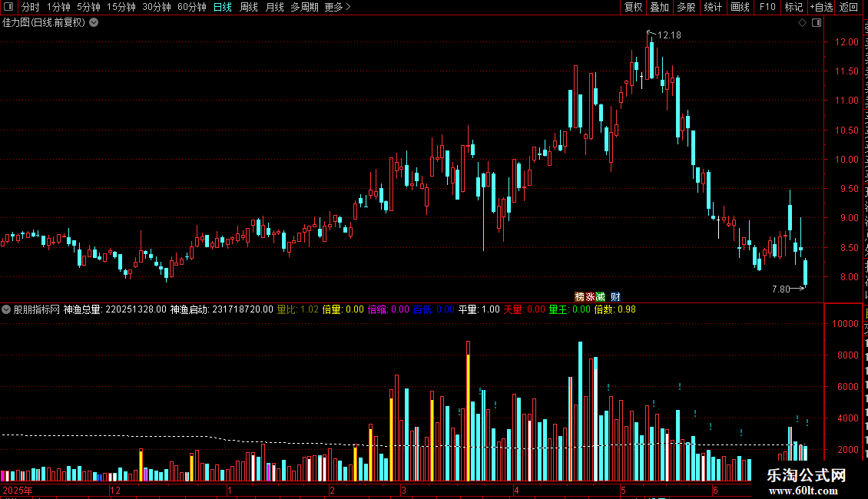
Task: Select the 5分钟 period tab
Action: pyautogui.click(x=88, y=7)
